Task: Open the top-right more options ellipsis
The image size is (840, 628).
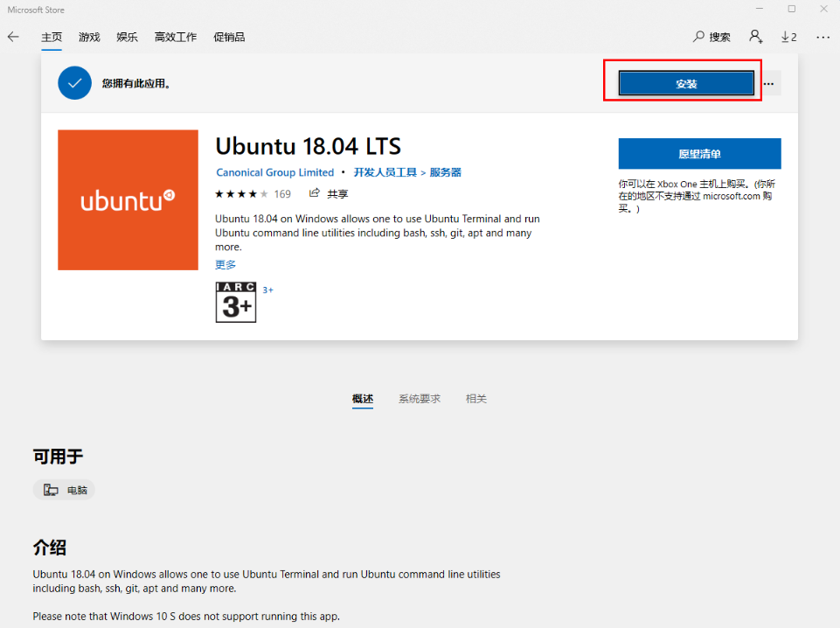Action: (x=823, y=37)
